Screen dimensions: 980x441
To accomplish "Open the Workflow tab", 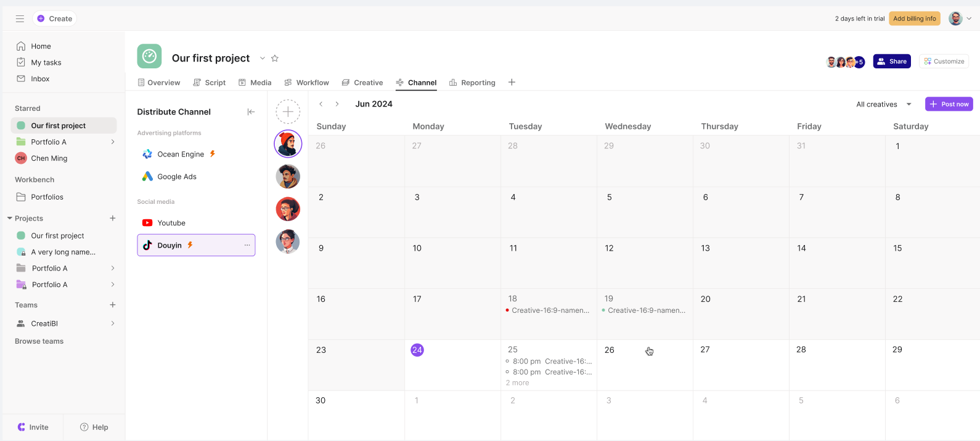I will (306, 83).
